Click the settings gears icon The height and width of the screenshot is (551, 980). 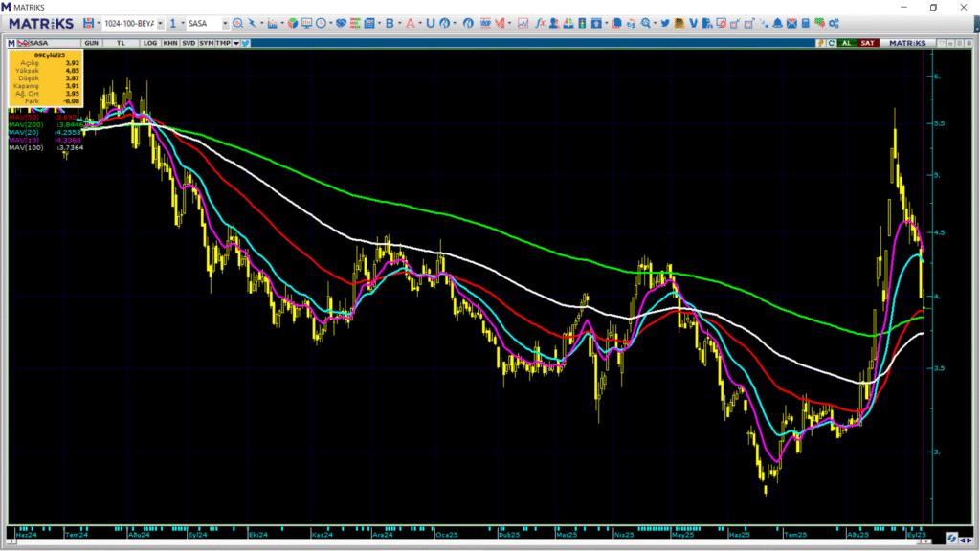[x=834, y=23]
